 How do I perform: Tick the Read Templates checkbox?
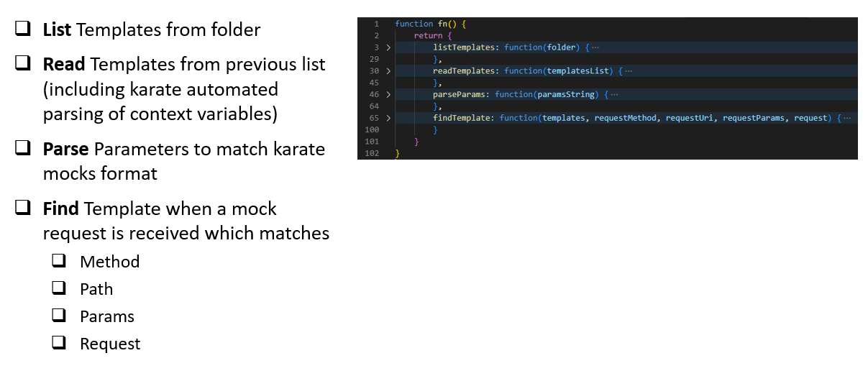point(23,63)
